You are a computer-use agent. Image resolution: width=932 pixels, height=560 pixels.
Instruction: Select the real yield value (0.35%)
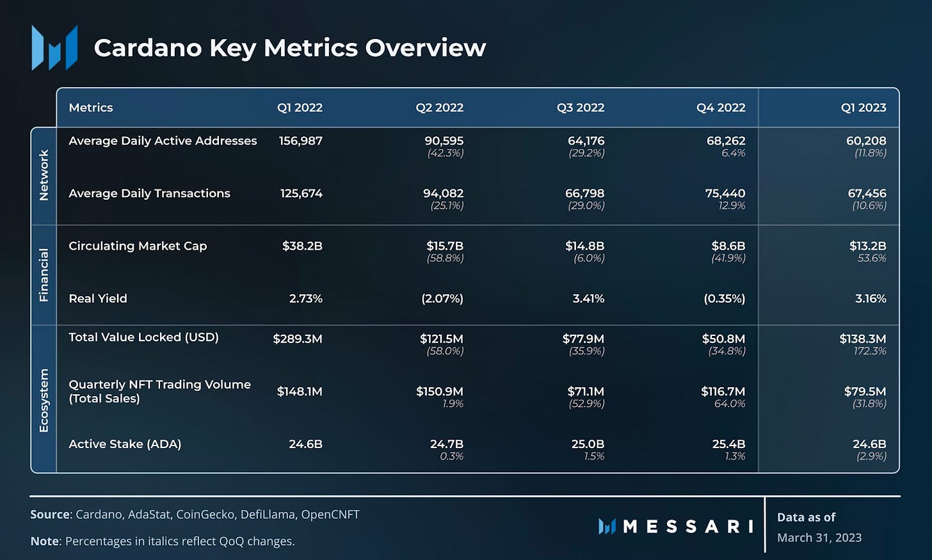(725, 299)
